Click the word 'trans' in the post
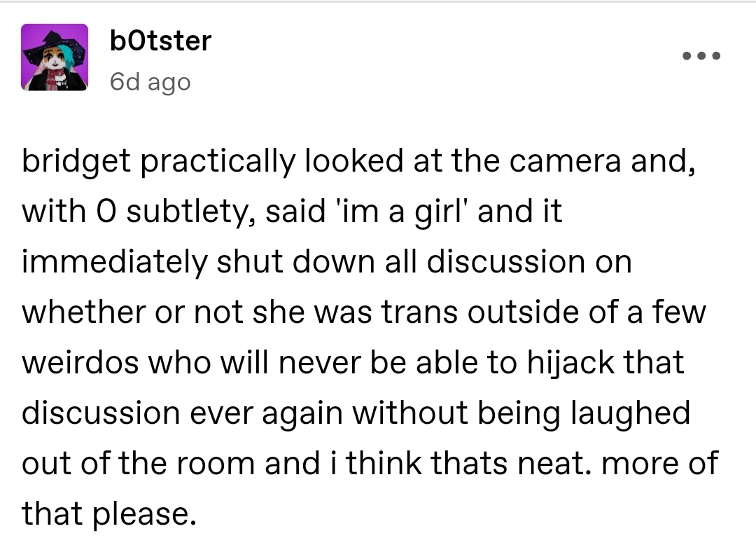756x552 pixels. click(419, 312)
